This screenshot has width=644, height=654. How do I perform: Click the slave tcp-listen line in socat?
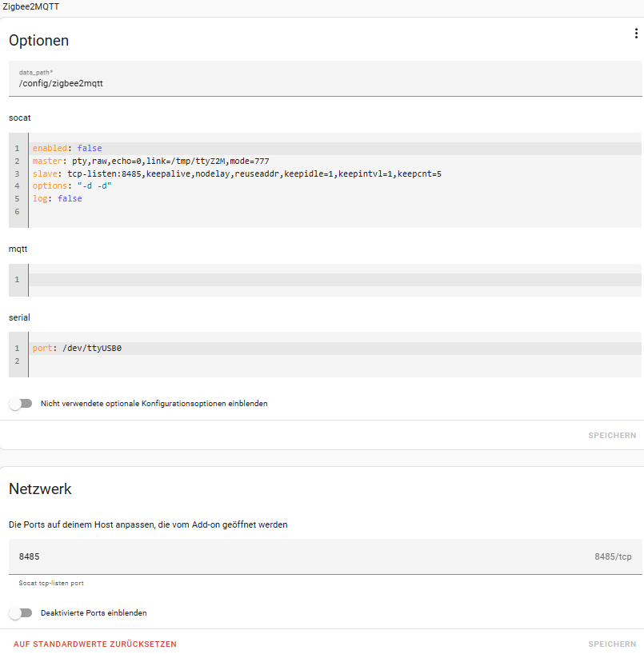[x=237, y=173]
